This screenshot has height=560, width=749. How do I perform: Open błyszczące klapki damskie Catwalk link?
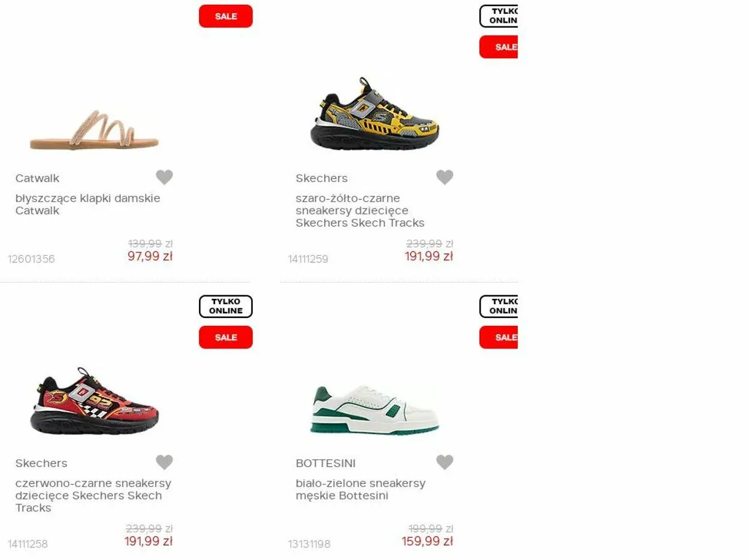click(88, 204)
